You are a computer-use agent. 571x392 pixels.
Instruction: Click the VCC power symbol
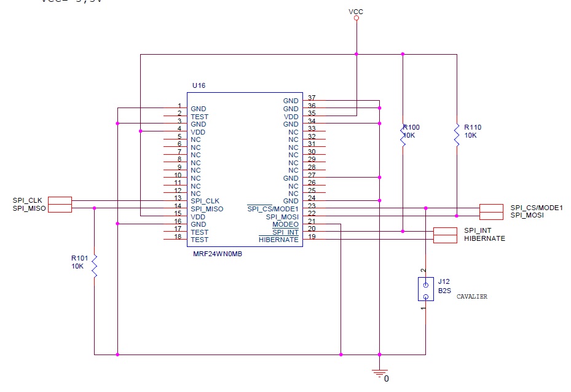tap(356, 18)
